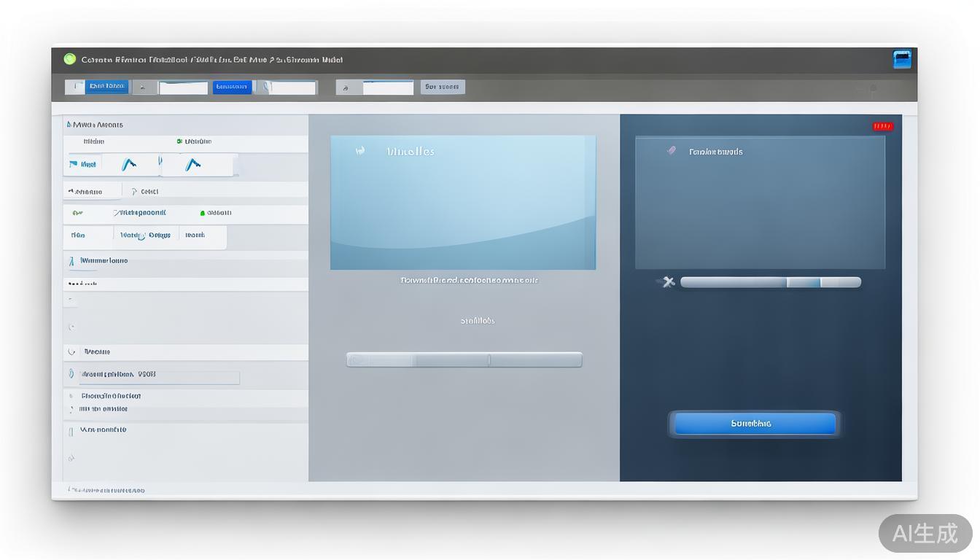Click the blue window icon at top-right
This screenshot has width=980, height=560.
click(x=902, y=60)
